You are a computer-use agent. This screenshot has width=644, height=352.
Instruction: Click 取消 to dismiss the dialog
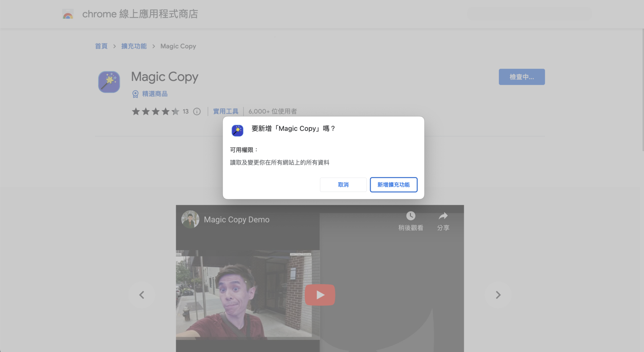tap(343, 184)
